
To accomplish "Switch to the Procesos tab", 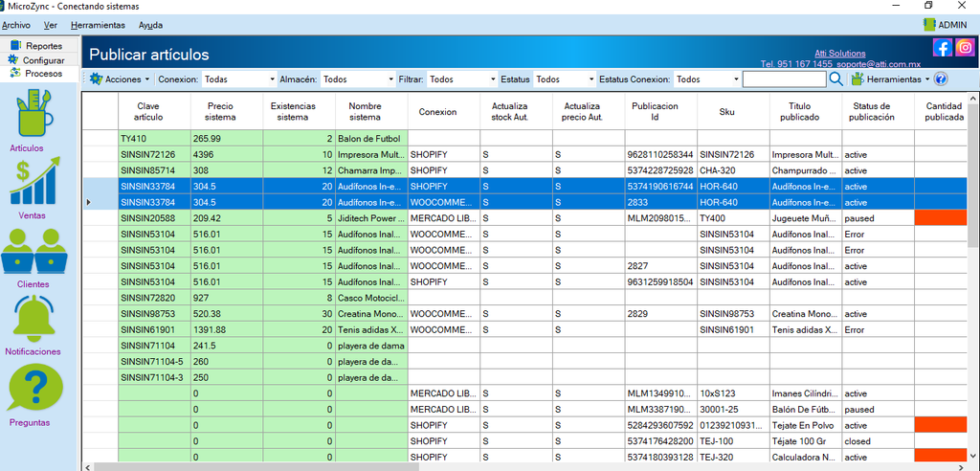I will tap(40, 74).
